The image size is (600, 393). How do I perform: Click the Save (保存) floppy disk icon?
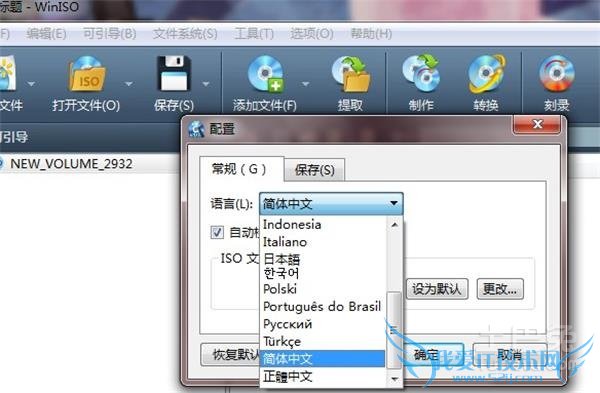[x=174, y=73]
